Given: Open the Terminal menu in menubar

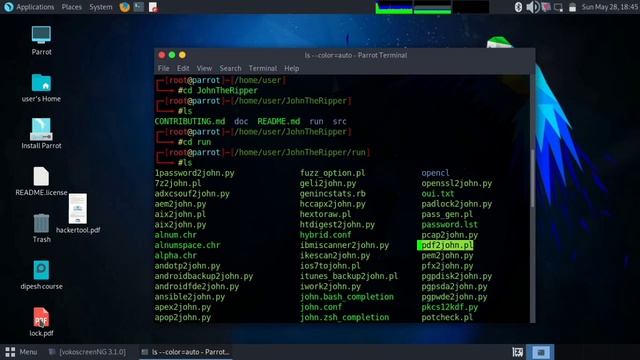Looking at the screenshot, I should pyautogui.click(x=263, y=68).
